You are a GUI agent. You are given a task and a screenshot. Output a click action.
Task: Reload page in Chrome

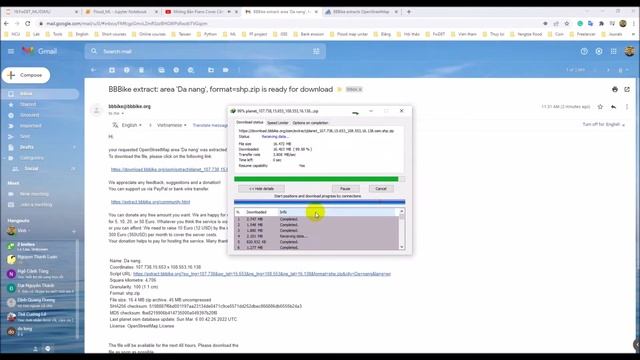point(28,24)
